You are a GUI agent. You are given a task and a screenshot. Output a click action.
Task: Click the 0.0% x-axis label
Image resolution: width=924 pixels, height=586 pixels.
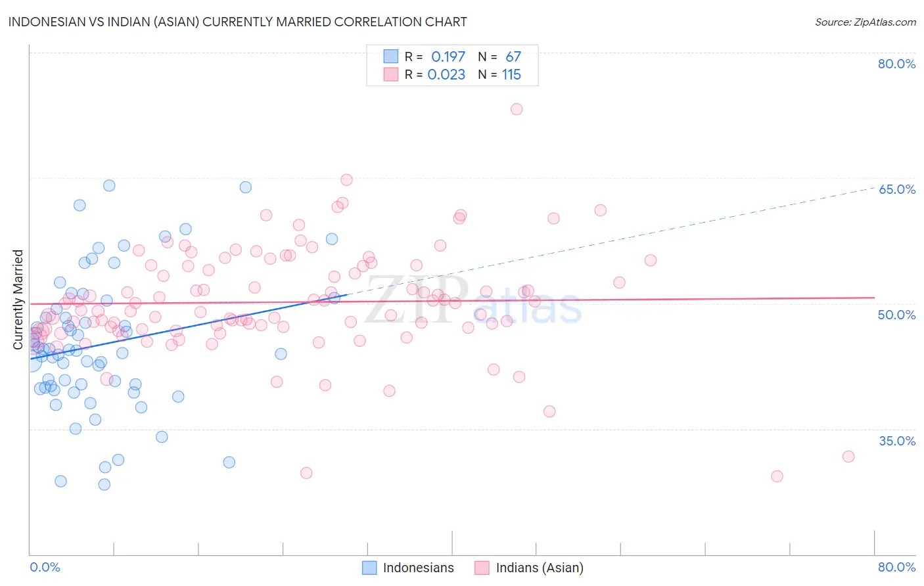click(x=45, y=567)
